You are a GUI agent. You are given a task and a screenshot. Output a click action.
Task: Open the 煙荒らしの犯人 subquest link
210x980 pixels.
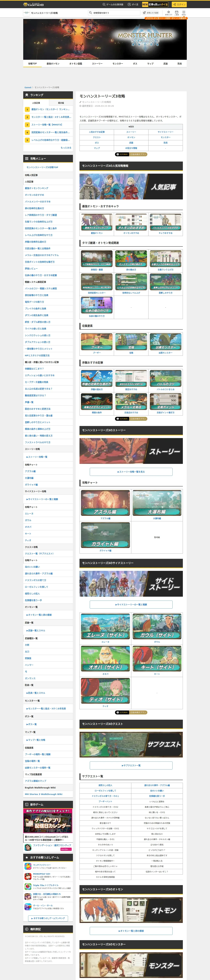[105, 785]
